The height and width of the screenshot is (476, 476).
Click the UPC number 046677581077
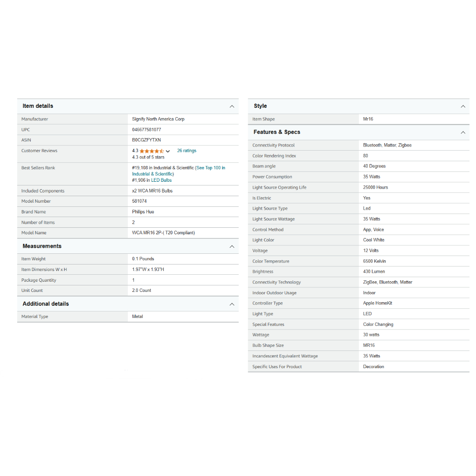(146, 130)
